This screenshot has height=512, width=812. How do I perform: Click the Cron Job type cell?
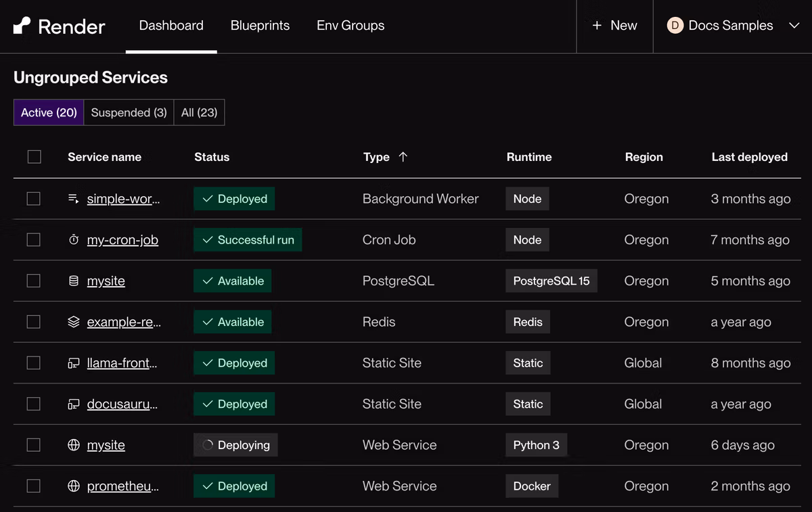(x=389, y=240)
